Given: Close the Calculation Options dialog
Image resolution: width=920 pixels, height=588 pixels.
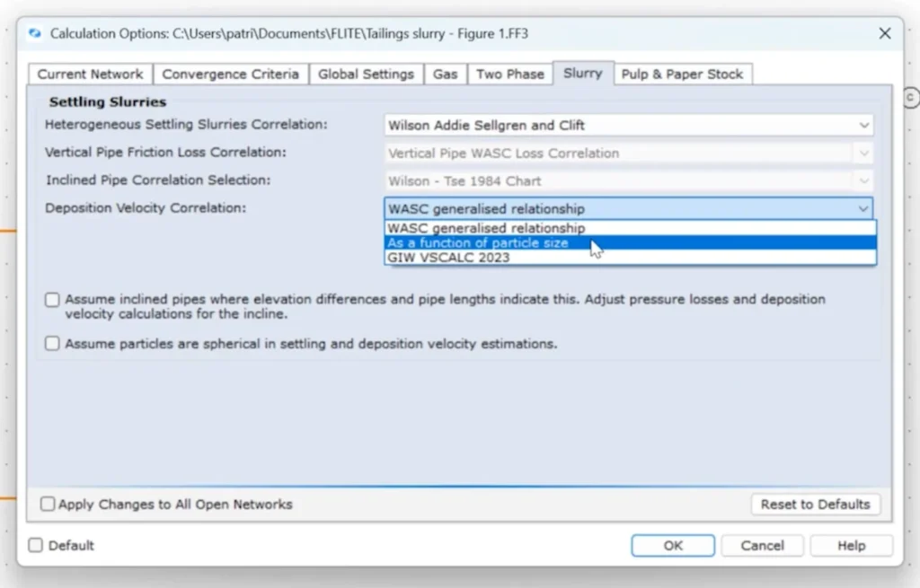Looking at the screenshot, I should point(884,33).
